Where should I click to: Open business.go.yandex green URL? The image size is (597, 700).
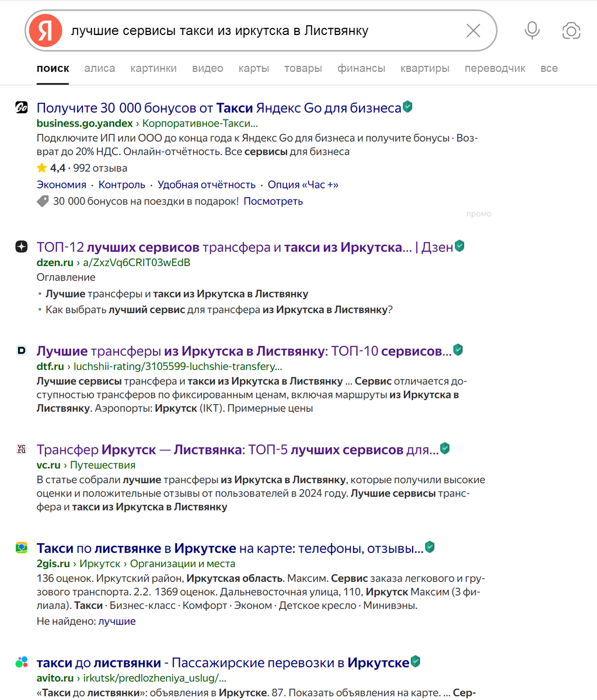85,123
